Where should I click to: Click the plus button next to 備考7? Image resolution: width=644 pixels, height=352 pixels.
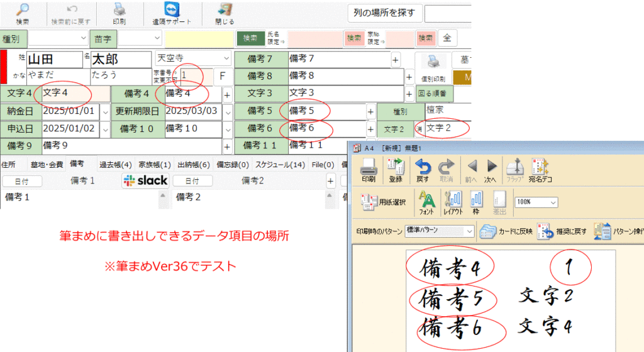point(396,59)
